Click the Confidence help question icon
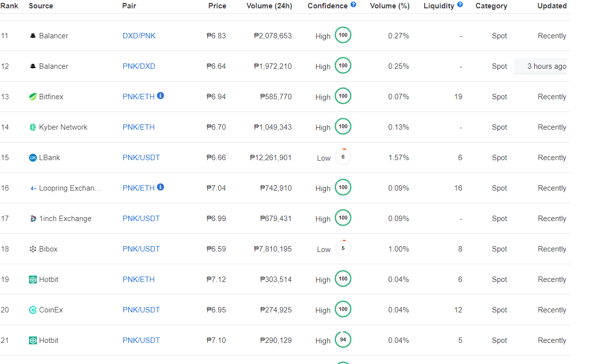The width and height of the screenshot is (605, 364). [353, 5]
